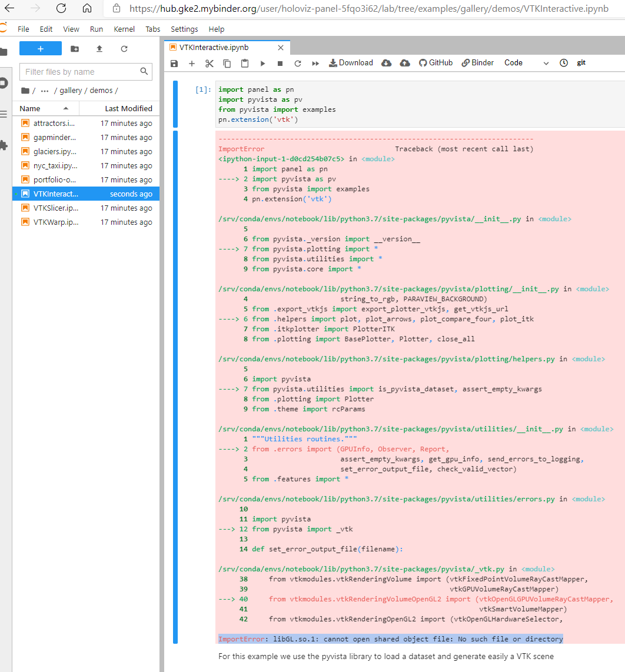This screenshot has width=625, height=672.
Task: Interrupt the kernel with the stop icon
Action: tap(280, 63)
